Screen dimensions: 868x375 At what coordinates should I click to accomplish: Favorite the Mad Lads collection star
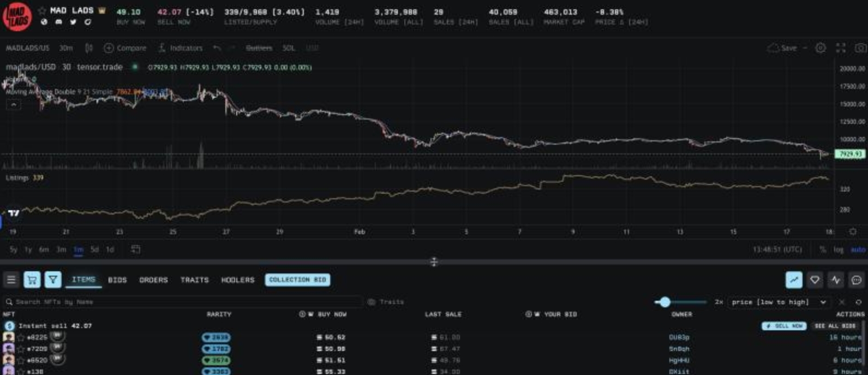pyautogui.click(x=42, y=10)
